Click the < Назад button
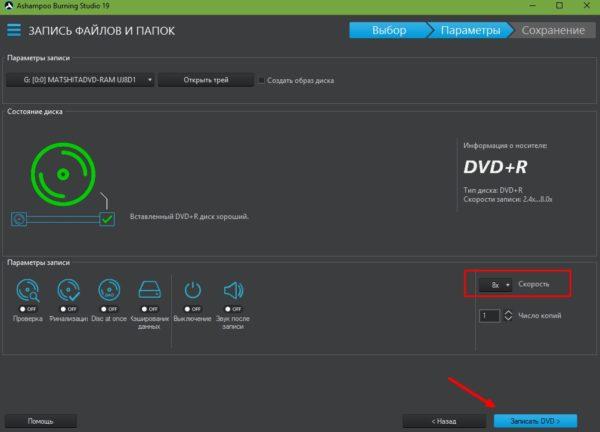The height and width of the screenshot is (432, 600). tap(444, 421)
